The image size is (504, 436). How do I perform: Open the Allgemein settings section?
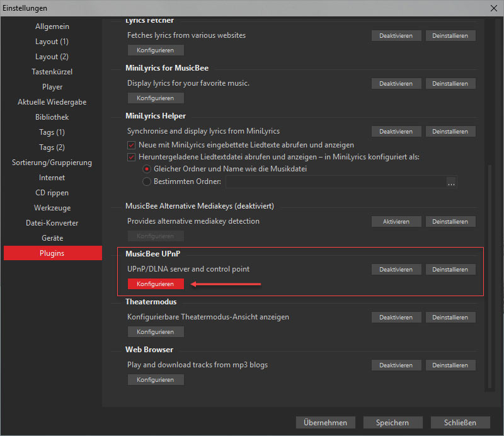pos(52,26)
